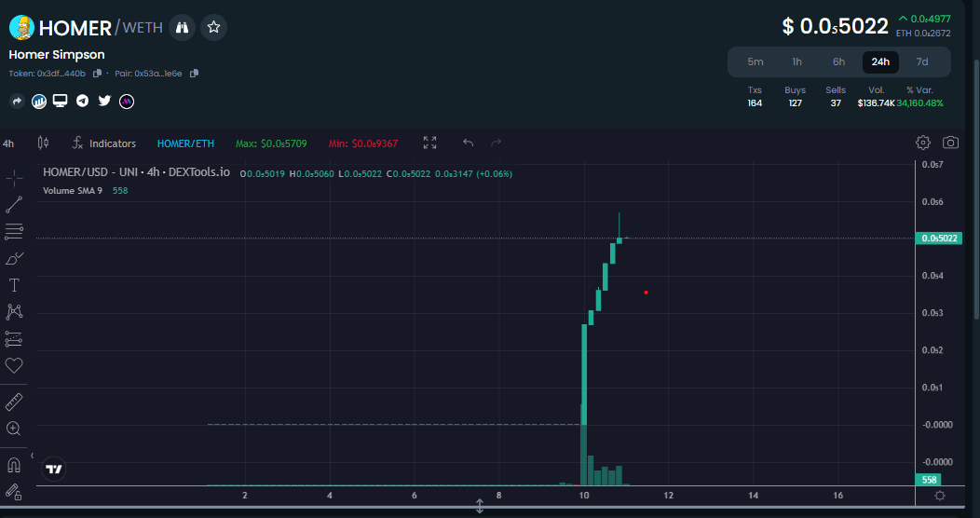
Task: Open the Indicators dialog
Action: tap(103, 143)
